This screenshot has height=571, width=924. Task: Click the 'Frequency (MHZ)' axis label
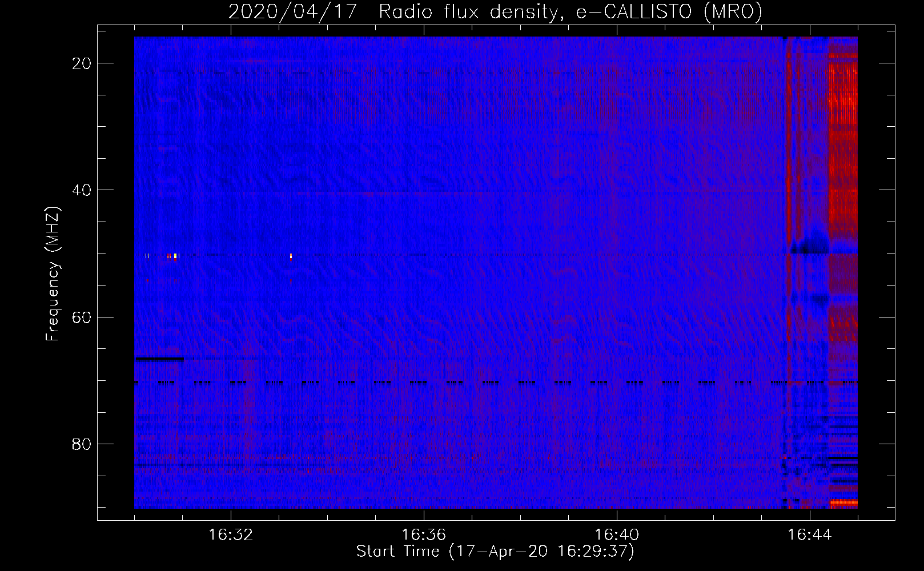[x=53, y=274]
